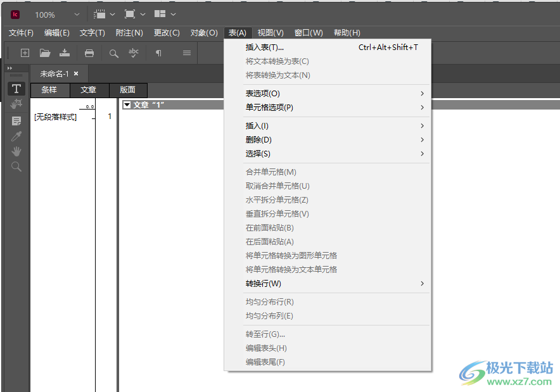The image size is (560, 392).
Task: Expand the 插入(I) submenu
Action: 328,126
